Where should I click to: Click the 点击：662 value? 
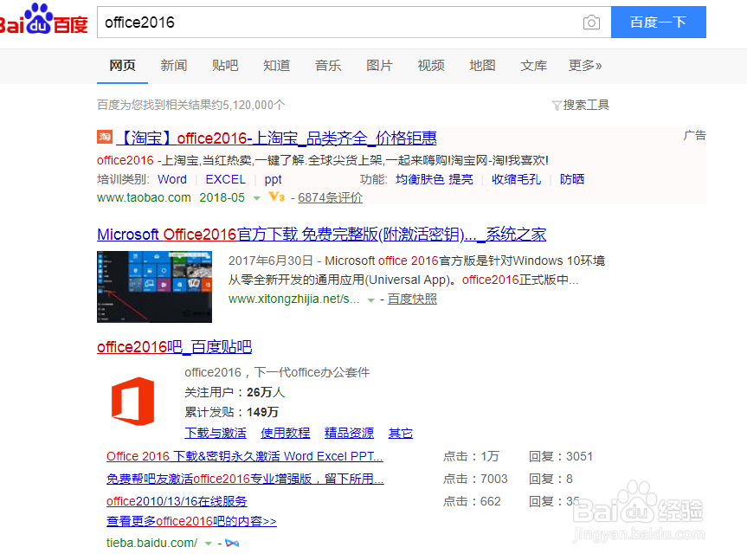[472, 501]
